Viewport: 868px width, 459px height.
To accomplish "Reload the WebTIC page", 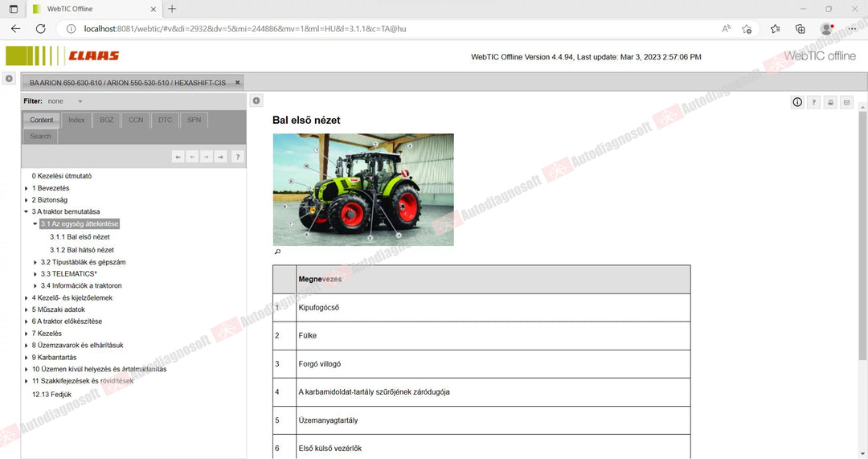I will 40,29.
